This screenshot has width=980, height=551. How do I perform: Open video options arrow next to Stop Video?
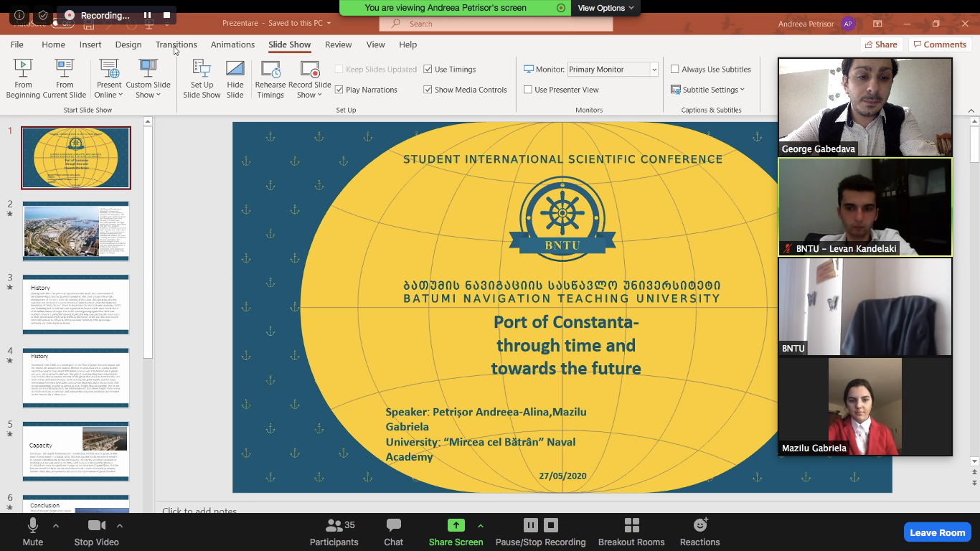[x=120, y=525]
